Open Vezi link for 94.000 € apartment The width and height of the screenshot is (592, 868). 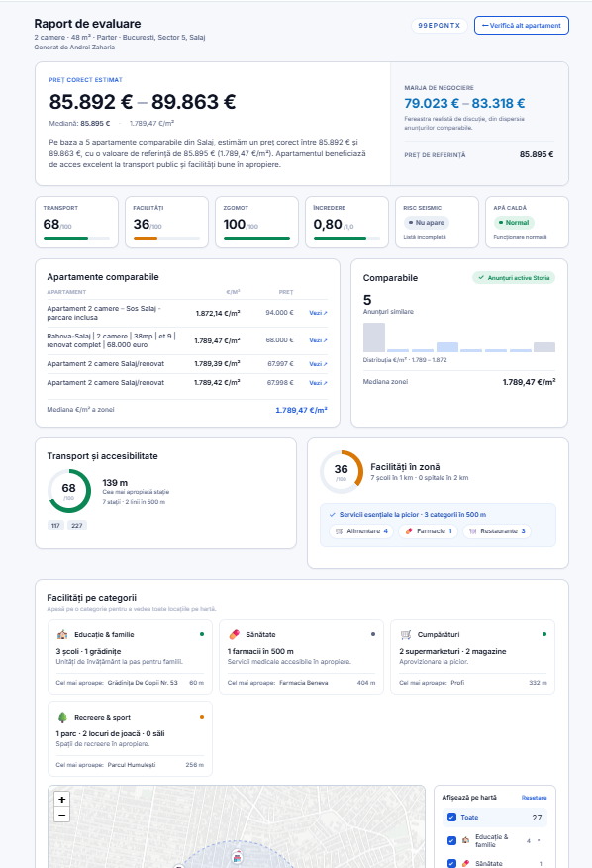tap(318, 313)
